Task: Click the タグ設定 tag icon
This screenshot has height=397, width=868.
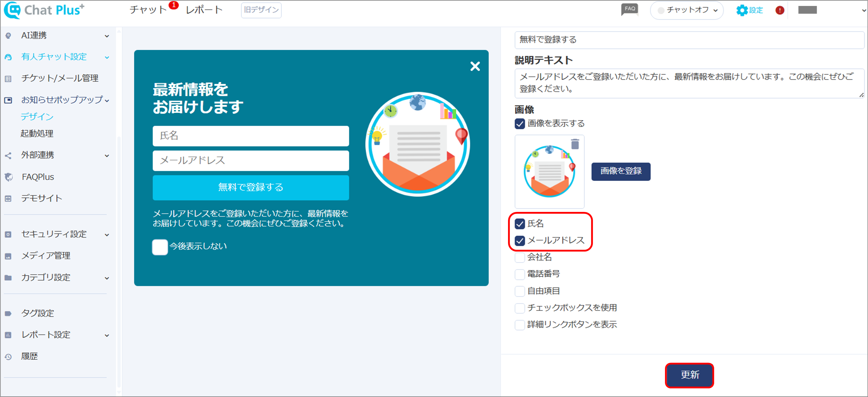Action: pos(8,314)
